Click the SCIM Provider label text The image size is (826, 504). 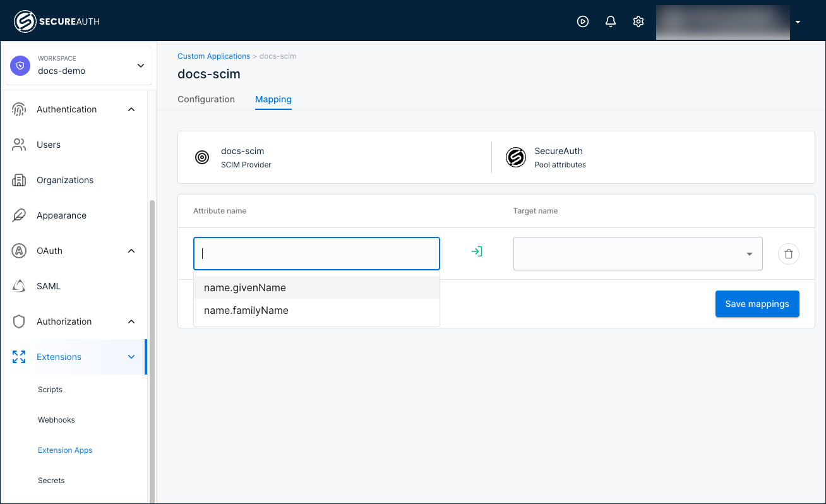[x=246, y=165]
